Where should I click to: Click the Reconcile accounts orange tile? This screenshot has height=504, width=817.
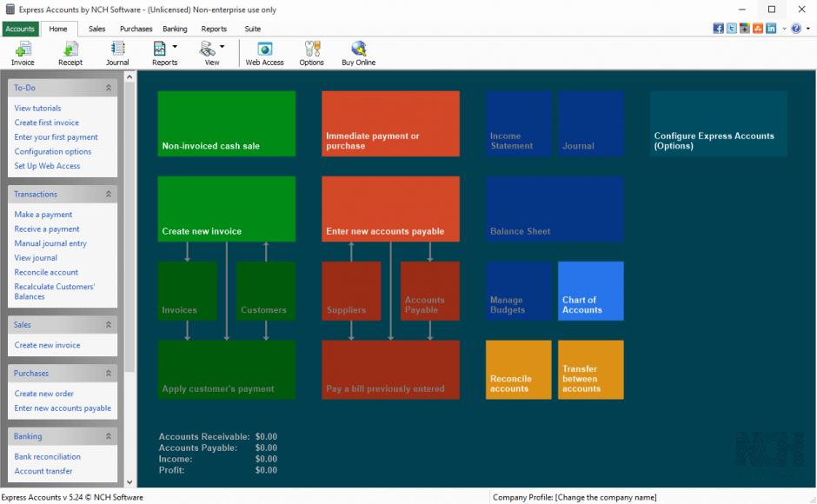pyautogui.click(x=518, y=370)
